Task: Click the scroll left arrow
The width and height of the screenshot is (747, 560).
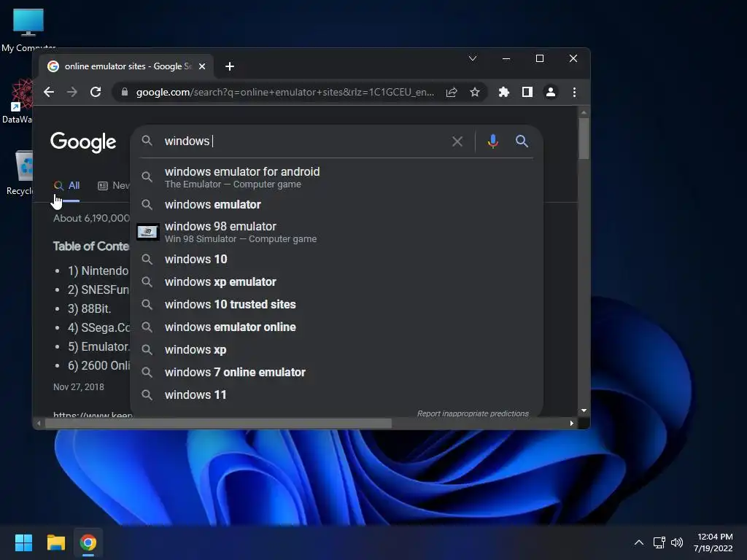Action: click(x=39, y=424)
